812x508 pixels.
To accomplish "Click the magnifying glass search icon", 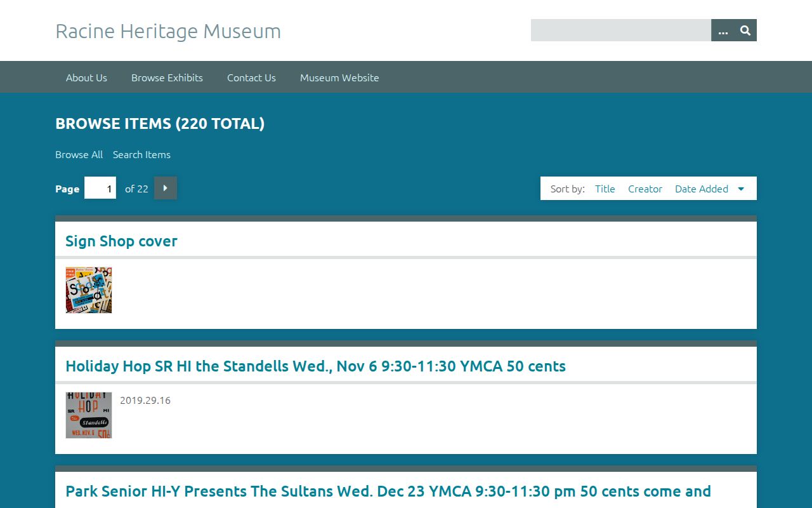I will 745,30.
